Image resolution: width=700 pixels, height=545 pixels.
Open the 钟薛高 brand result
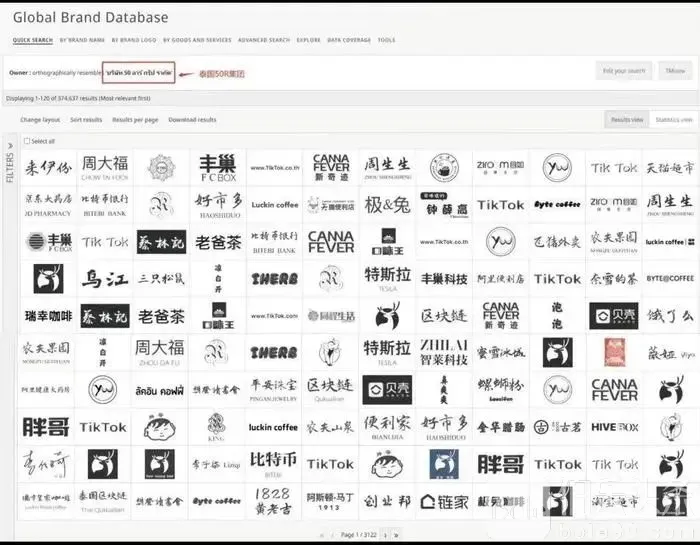[444, 205]
